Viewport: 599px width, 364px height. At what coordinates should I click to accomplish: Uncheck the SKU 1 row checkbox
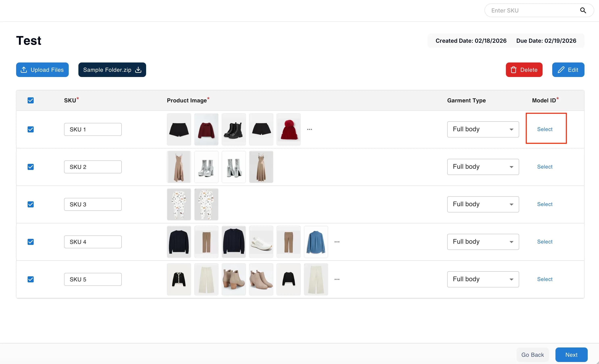point(31,129)
